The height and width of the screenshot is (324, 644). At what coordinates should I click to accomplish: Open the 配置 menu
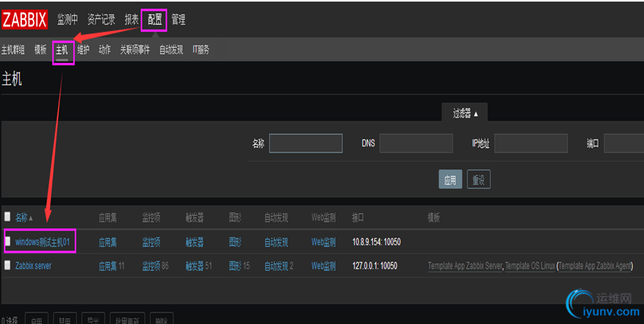click(155, 19)
